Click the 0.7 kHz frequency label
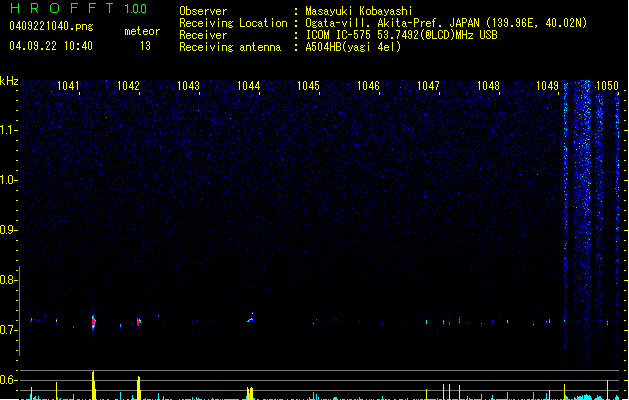629x400 pixels. click(x=9, y=330)
